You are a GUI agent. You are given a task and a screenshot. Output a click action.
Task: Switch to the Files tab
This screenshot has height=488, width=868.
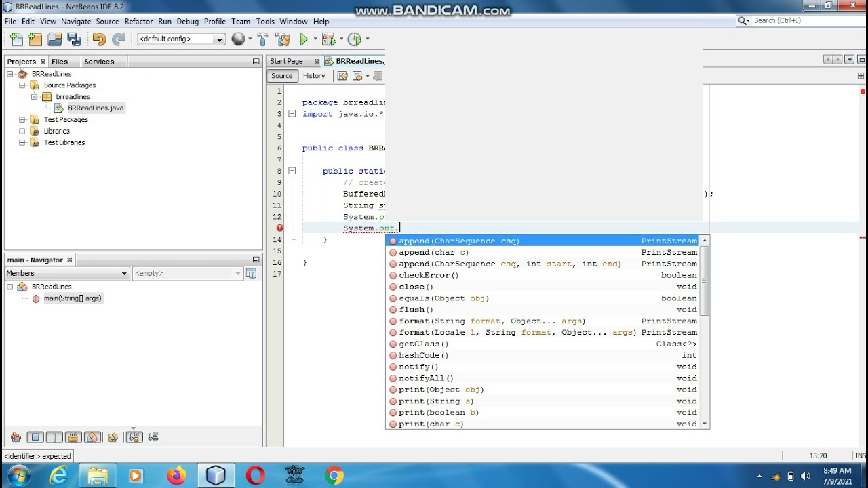pos(60,62)
